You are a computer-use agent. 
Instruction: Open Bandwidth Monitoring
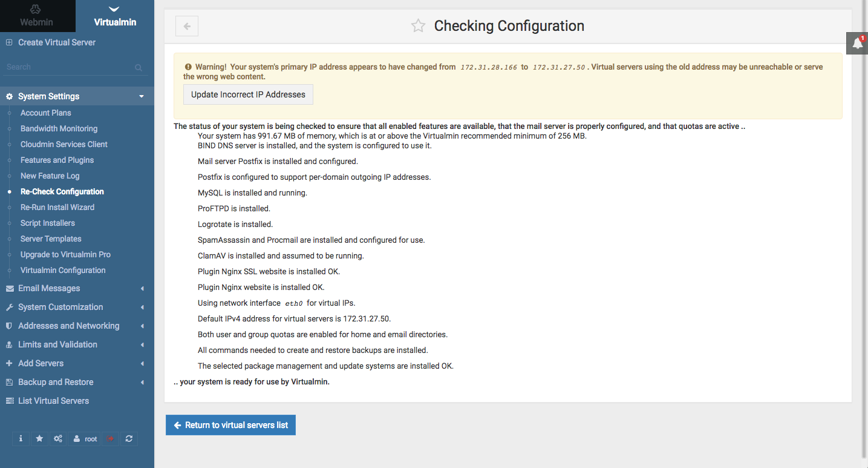[59, 128]
